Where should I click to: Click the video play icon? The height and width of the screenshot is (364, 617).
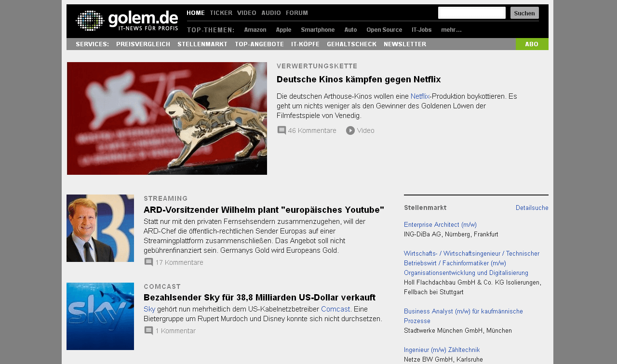350,130
